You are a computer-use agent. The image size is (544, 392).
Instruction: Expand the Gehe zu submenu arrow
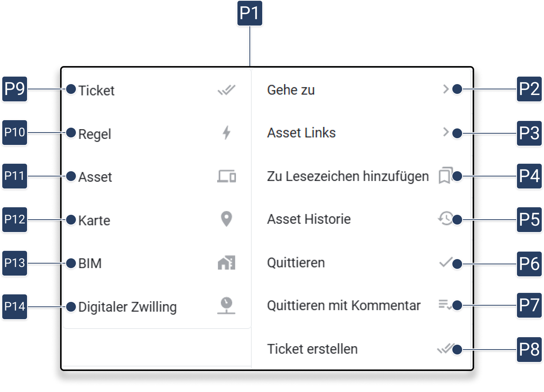tap(446, 89)
